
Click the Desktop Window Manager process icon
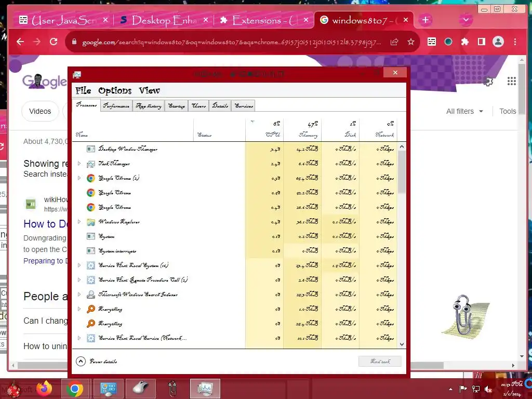click(90, 149)
